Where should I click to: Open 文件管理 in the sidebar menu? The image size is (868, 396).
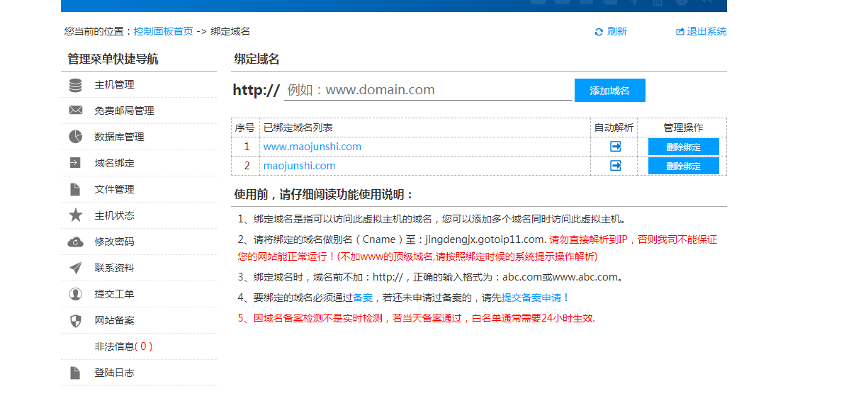tap(114, 189)
